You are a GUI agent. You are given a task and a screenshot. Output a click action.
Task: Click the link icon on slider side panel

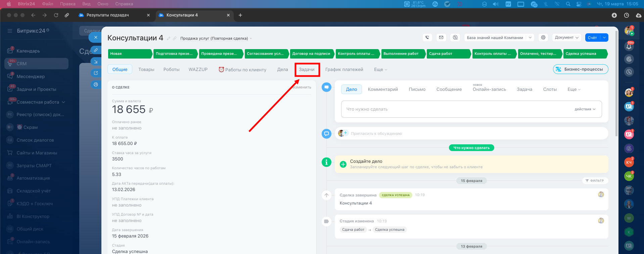click(96, 50)
